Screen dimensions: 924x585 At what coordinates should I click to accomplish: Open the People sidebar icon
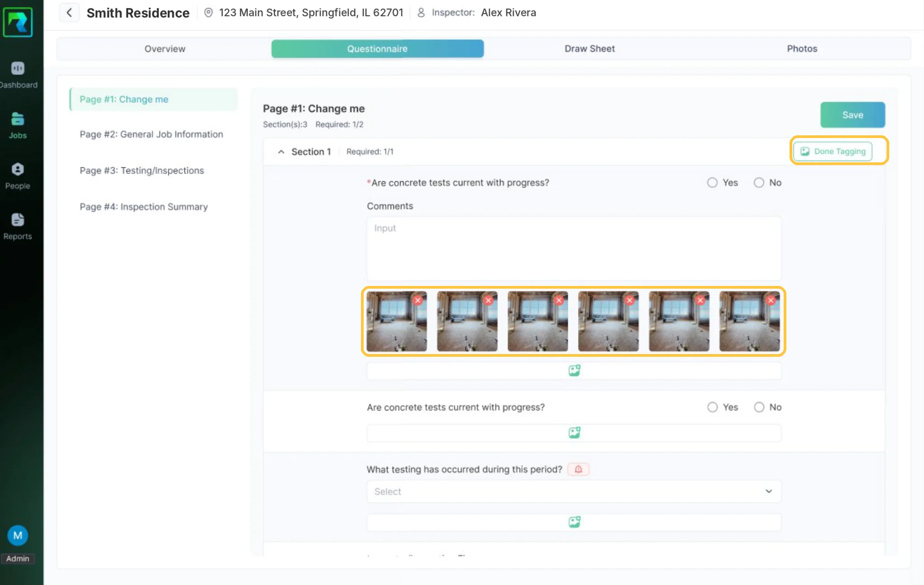pyautogui.click(x=18, y=170)
